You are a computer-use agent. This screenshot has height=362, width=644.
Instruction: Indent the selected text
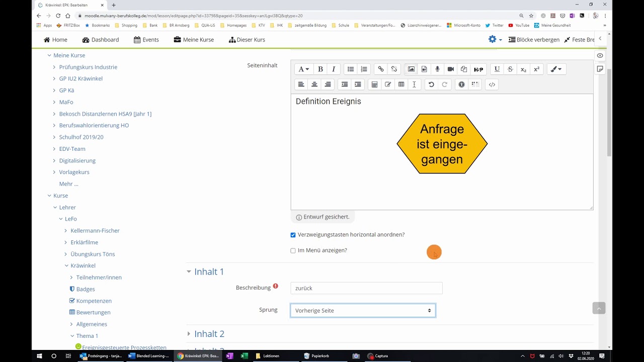(358, 84)
